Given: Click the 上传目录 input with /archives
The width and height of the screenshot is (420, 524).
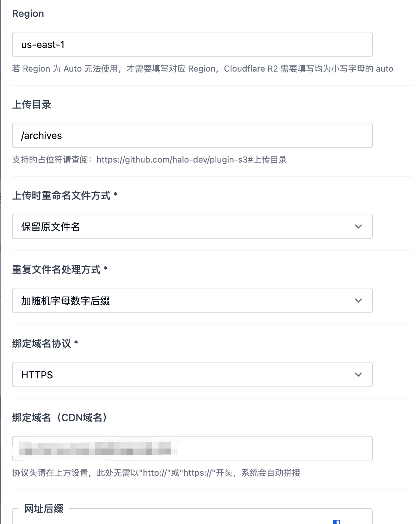Looking at the screenshot, I should tap(192, 135).
